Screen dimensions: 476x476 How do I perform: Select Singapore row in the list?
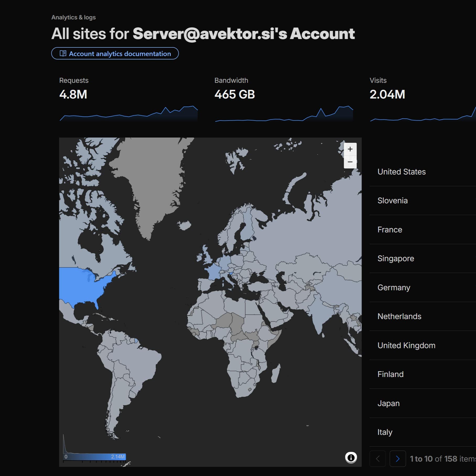pyautogui.click(x=423, y=259)
